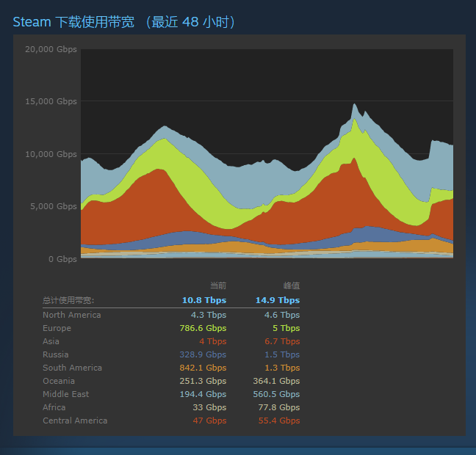Select the North America legend row

coord(171,315)
